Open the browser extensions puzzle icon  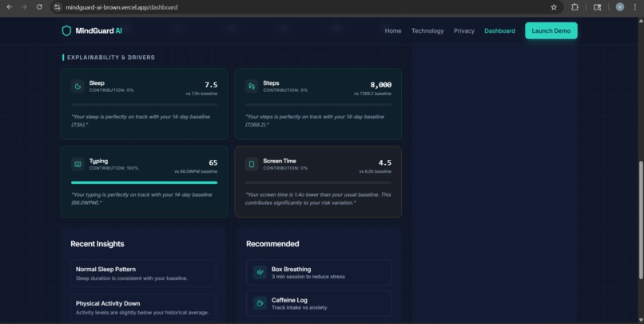tap(575, 7)
